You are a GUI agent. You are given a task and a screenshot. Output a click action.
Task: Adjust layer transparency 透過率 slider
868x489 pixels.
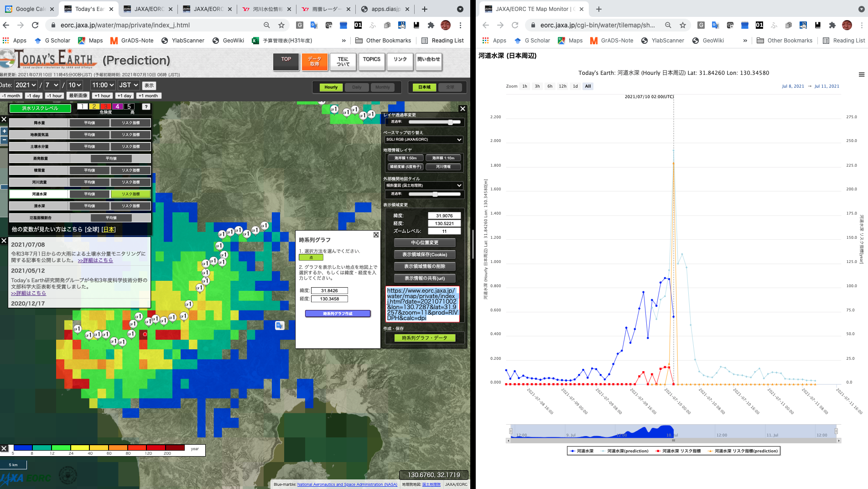[x=435, y=122]
